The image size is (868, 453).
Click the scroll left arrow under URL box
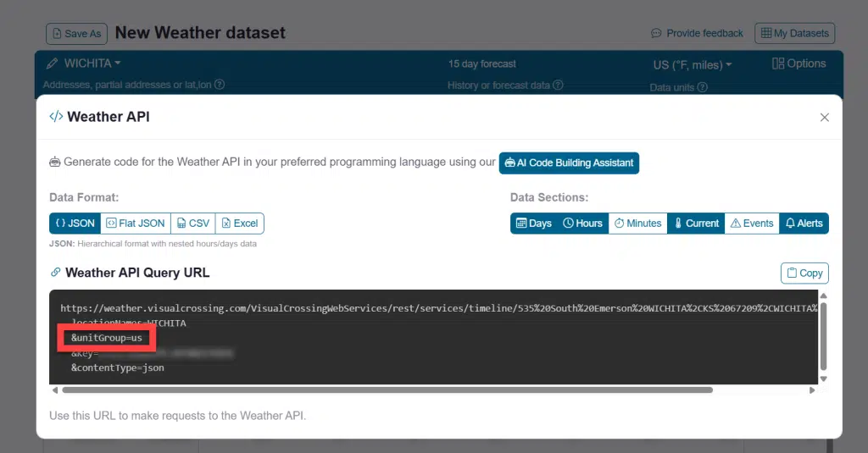(55, 390)
